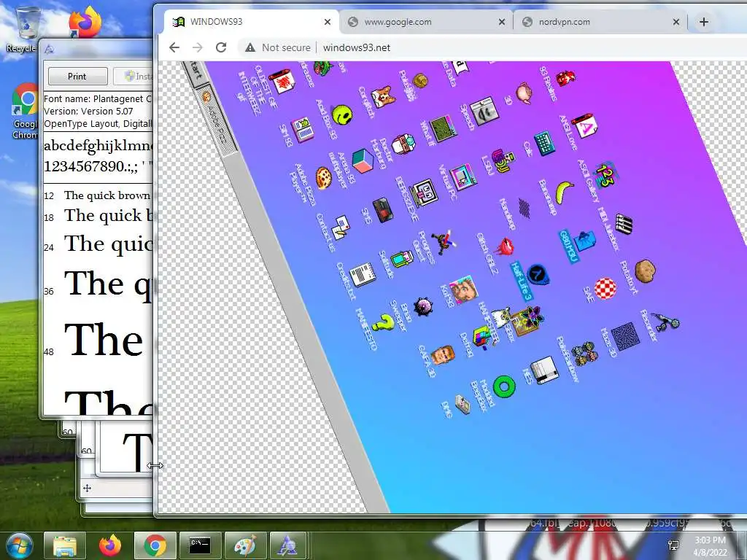This screenshot has height=560, width=747.
Task: Click the font viewer taskbar icon
Action: click(x=289, y=545)
